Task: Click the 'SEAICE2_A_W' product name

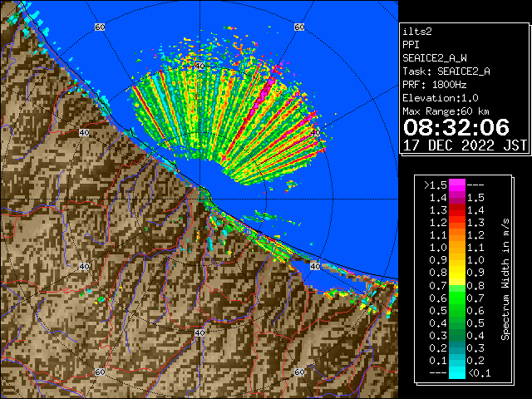Action: tap(435, 58)
